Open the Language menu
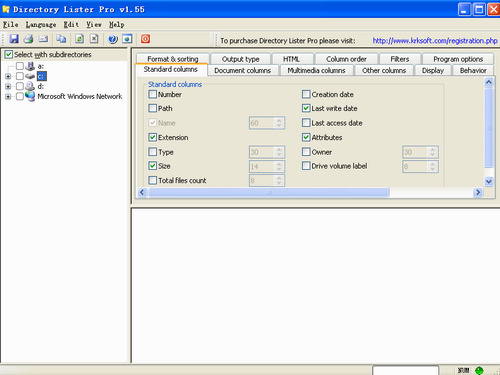 pyautogui.click(x=41, y=25)
